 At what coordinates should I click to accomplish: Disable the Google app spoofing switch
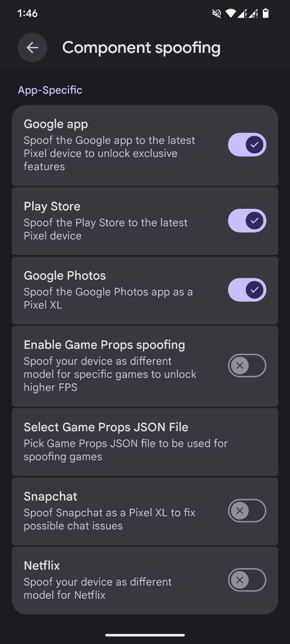[247, 145]
